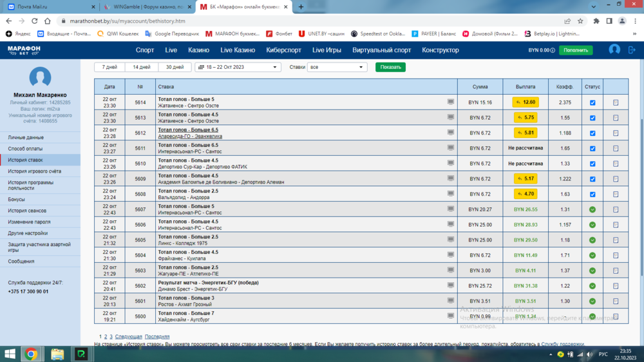Click the monitor icon in bet 5612 row
Viewport: 644px width, 362px height.
click(451, 133)
